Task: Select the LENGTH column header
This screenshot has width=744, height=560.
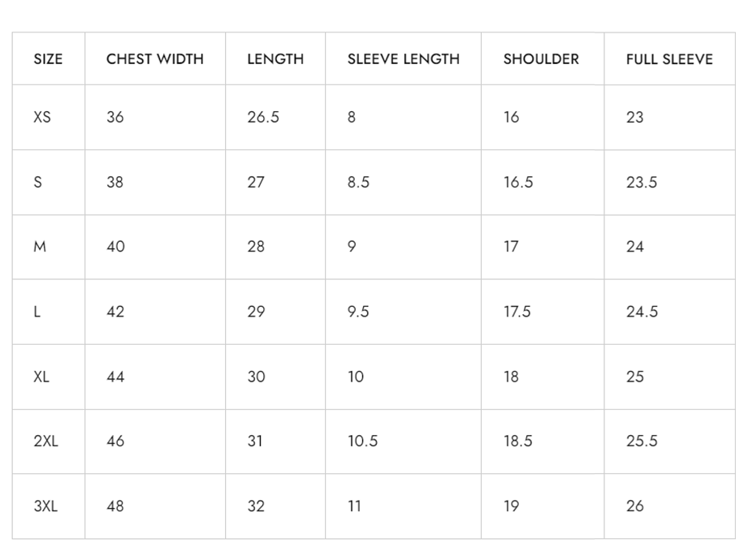Action: pyautogui.click(x=275, y=59)
